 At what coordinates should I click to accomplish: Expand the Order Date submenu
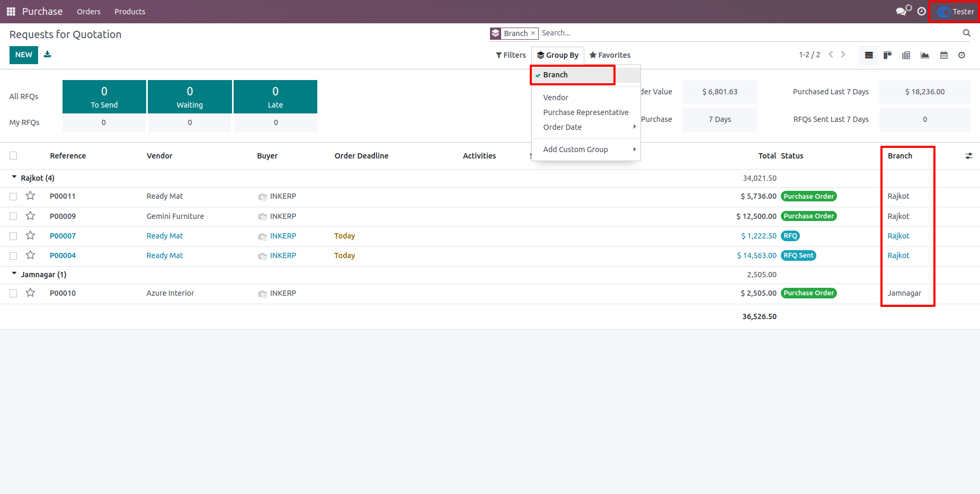(x=586, y=127)
